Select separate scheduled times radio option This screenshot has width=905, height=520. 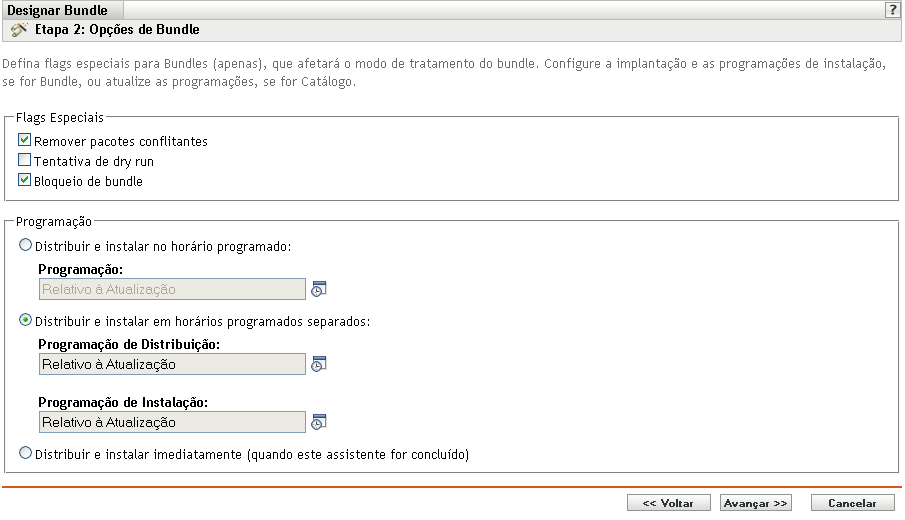(x=25, y=321)
